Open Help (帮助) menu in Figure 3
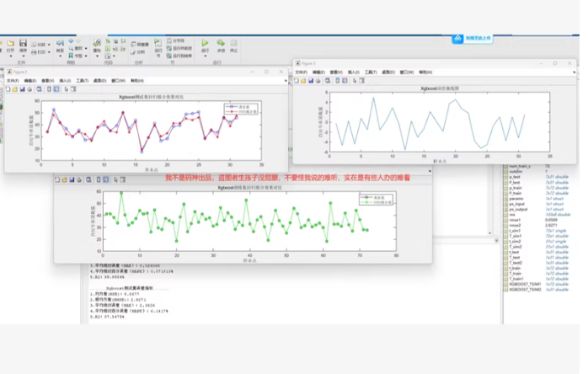This screenshot has width=588, height=374. pyautogui.click(x=425, y=72)
